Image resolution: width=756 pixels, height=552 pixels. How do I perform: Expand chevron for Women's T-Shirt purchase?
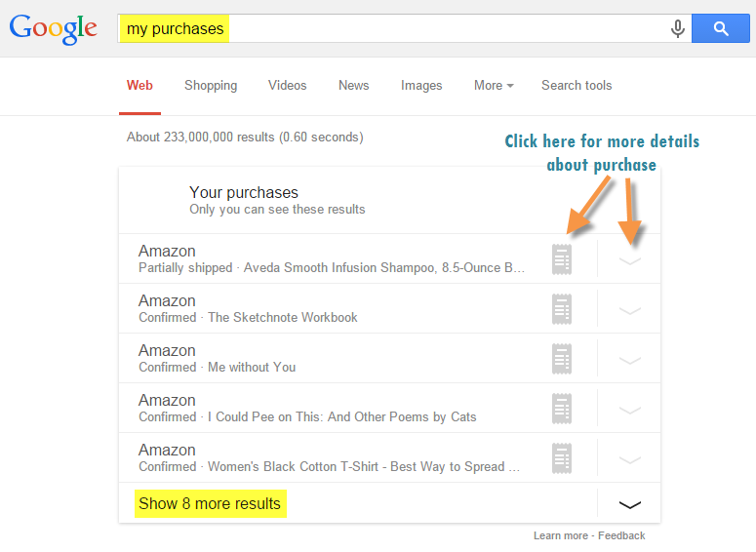(630, 460)
